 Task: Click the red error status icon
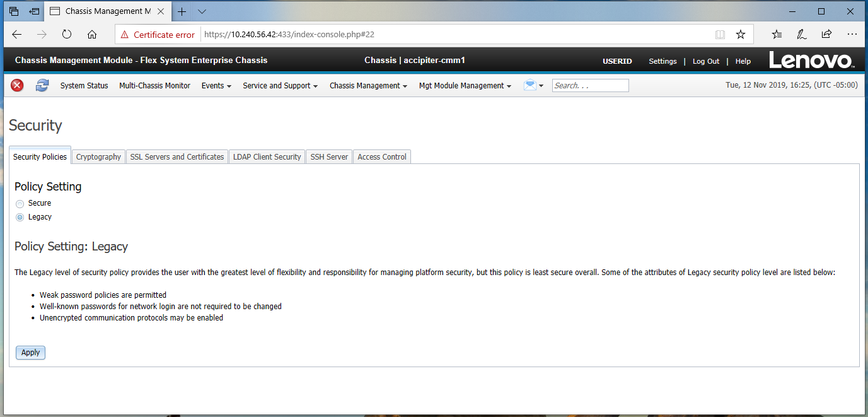pyautogui.click(x=17, y=85)
